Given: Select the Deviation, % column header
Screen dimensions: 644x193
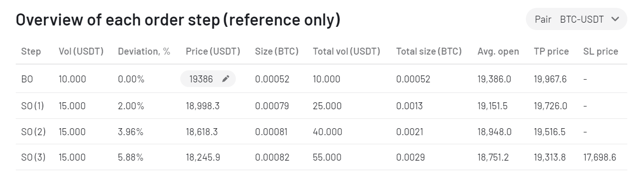Looking at the screenshot, I should (x=144, y=51).
